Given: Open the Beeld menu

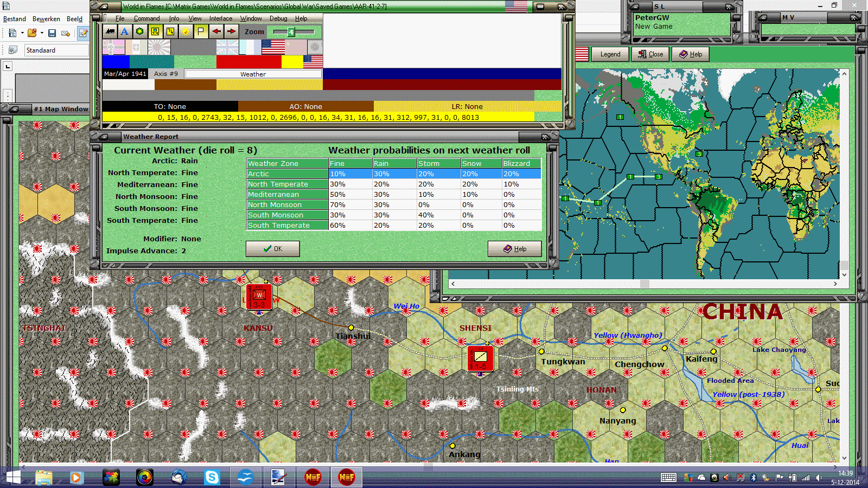Looking at the screenshot, I should click(x=74, y=19).
